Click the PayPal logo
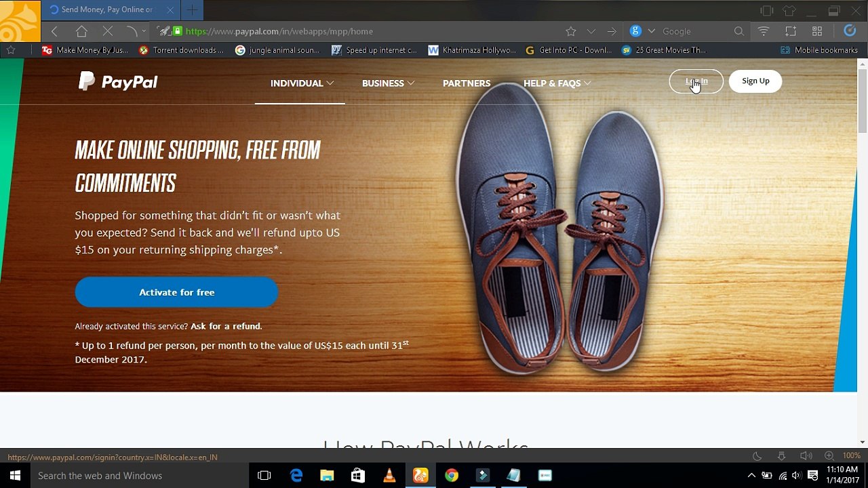868x488 pixels. [x=118, y=81]
